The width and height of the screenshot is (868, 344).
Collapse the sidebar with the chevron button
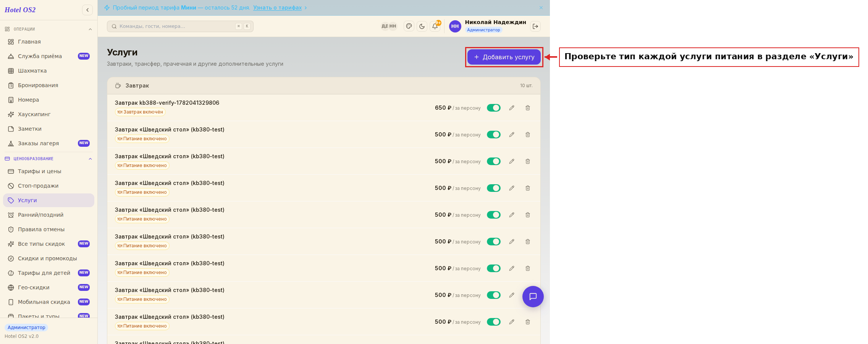(x=87, y=10)
